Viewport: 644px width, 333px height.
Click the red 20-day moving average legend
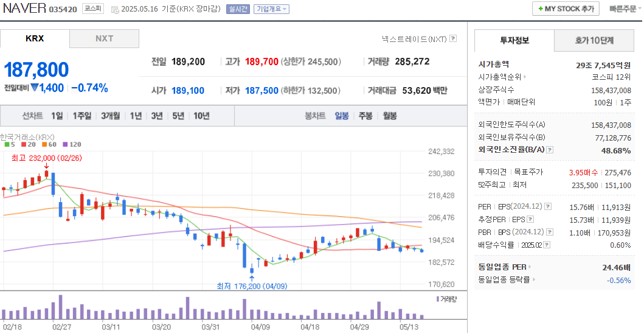tap(29, 144)
